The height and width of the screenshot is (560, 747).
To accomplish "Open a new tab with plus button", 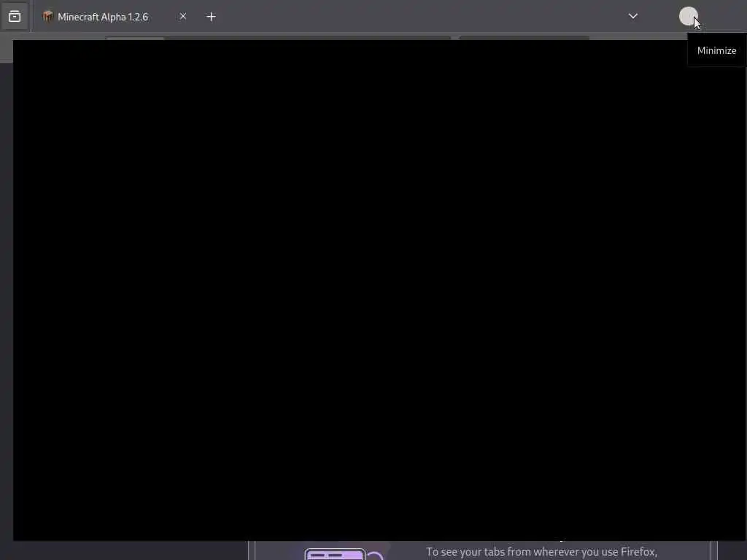I will [x=211, y=17].
